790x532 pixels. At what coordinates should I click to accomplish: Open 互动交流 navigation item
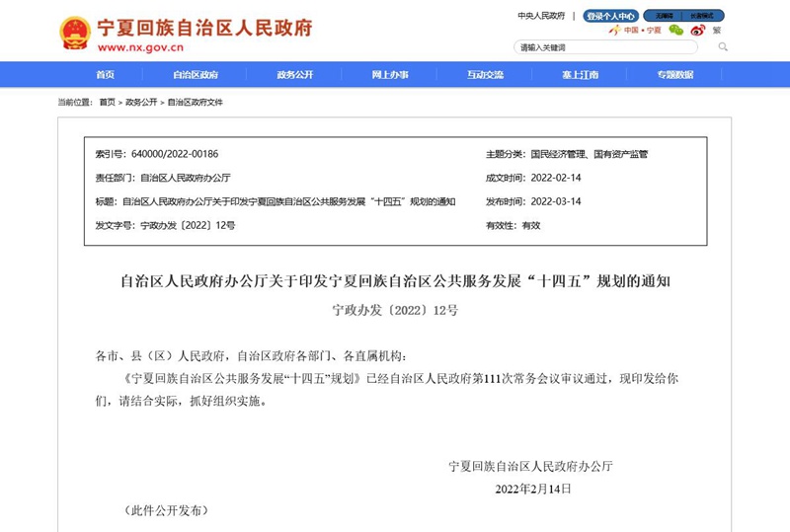pyautogui.click(x=485, y=75)
